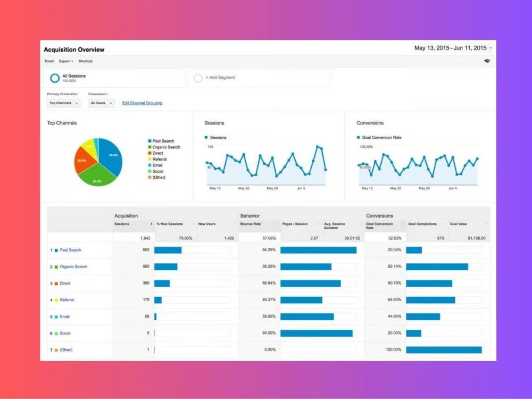Click the Goal Conversion Rate legend dot
Viewport: 532px width, 399px height.
tap(358, 137)
